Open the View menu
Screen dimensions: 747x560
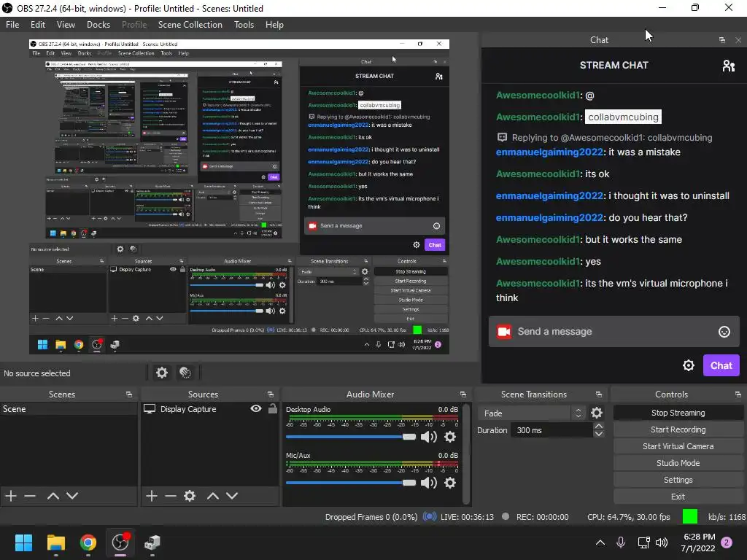point(66,25)
